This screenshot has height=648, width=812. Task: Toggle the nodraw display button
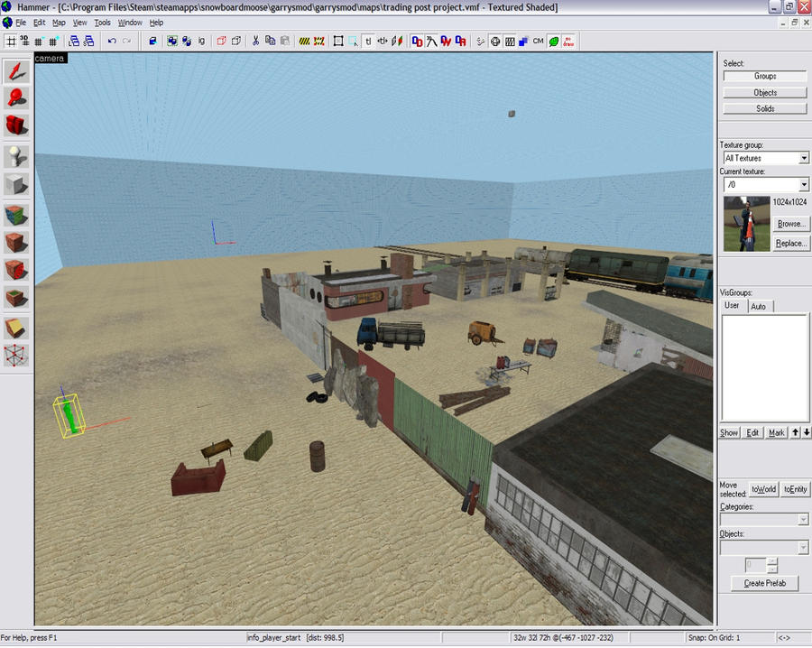(568, 41)
